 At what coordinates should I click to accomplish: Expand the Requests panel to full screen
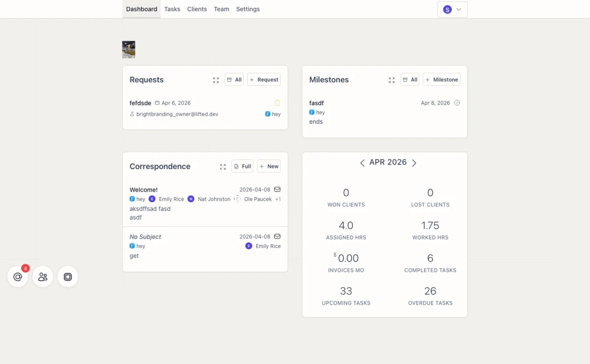[x=216, y=80]
